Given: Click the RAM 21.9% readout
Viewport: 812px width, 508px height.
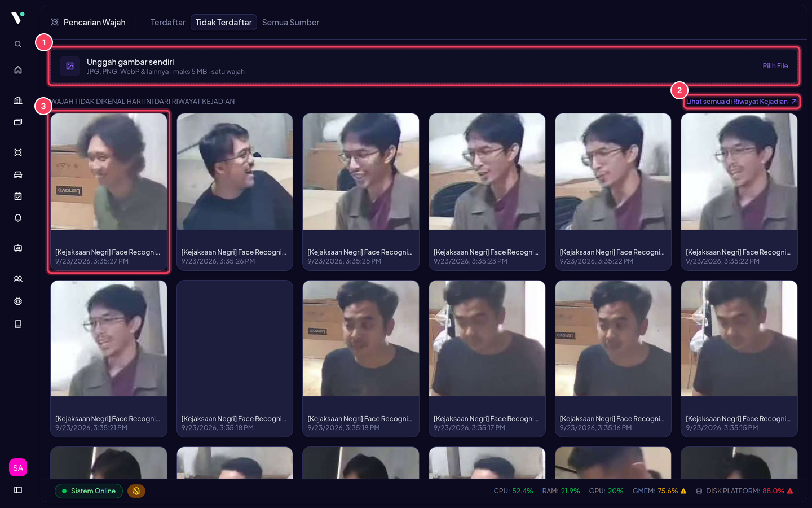Looking at the screenshot, I should tap(561, 491).
